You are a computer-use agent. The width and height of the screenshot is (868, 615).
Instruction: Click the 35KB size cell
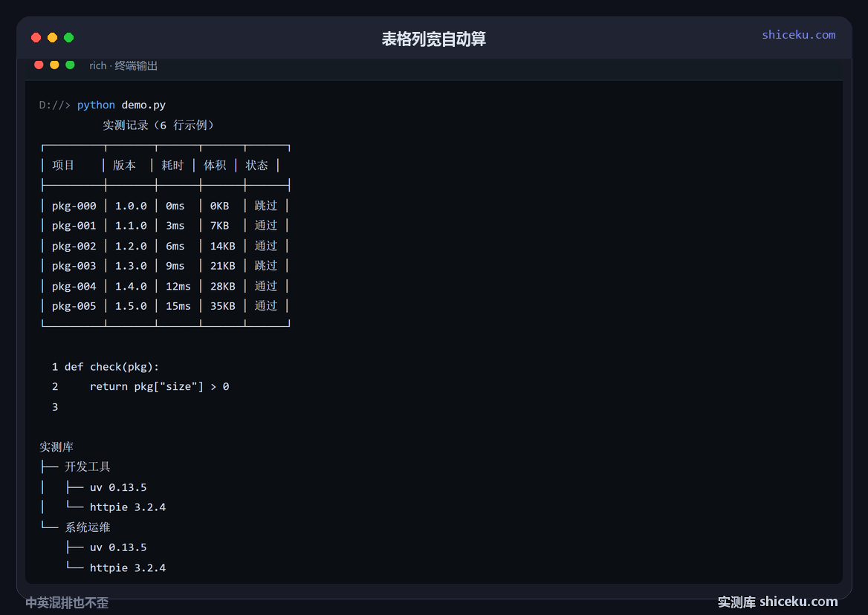click(x=222, y=307)
